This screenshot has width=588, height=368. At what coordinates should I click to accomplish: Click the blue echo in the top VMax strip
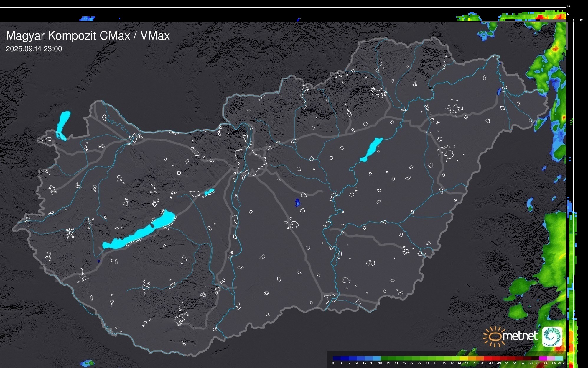coord(88,19)
